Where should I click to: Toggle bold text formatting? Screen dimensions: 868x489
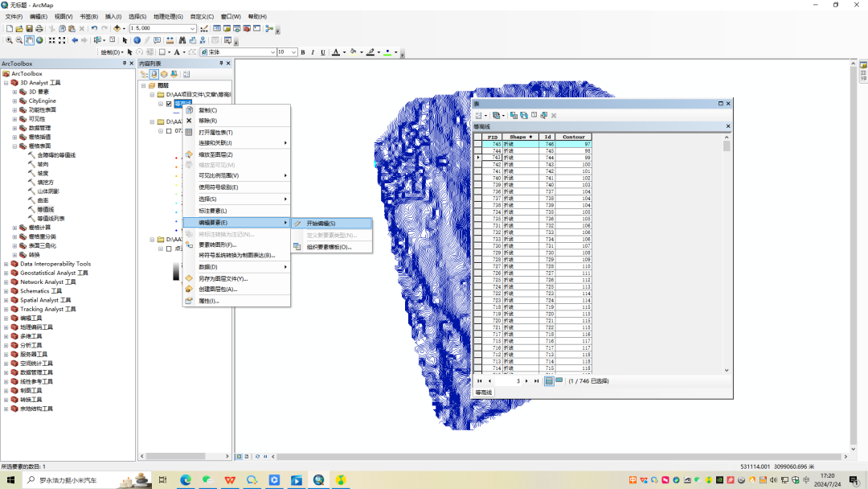(x=303, y=52)
